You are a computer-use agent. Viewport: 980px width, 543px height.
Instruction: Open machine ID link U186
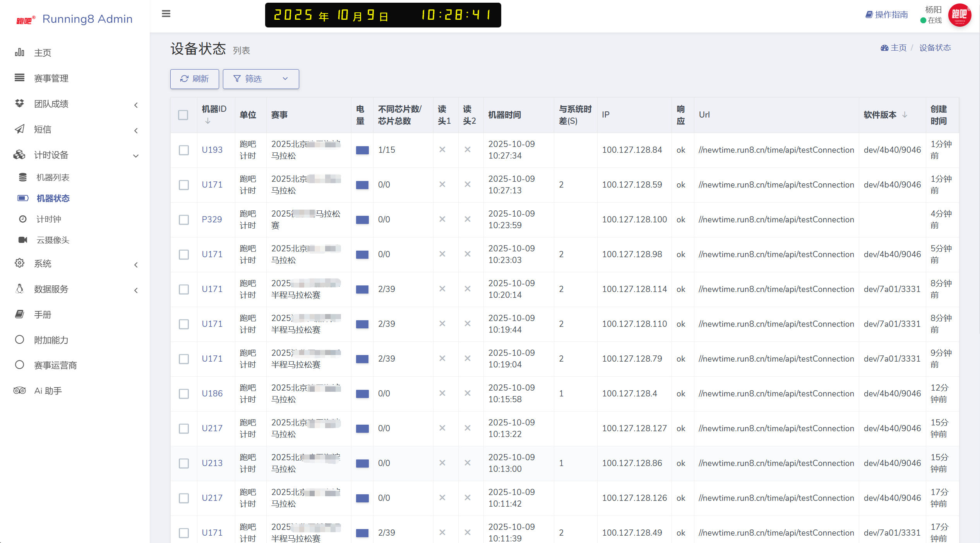pyautogui.click(x=212, y=393)
